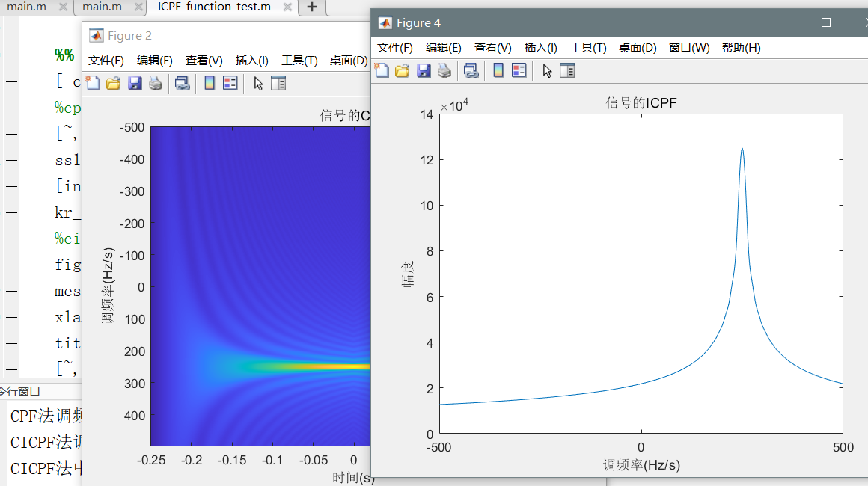Add new editor tab with plus button

point(312,7)
